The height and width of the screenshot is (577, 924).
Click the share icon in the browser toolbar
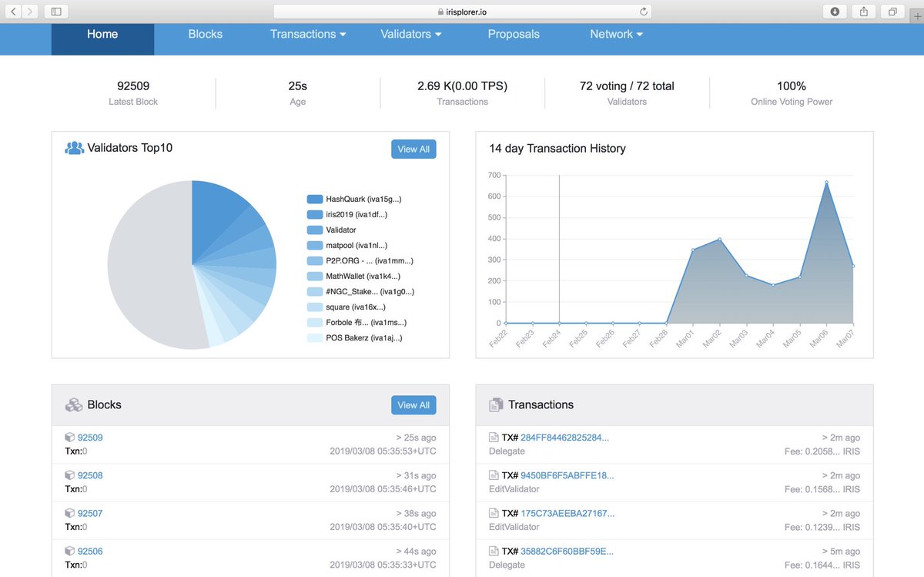[x=863, y=12]
